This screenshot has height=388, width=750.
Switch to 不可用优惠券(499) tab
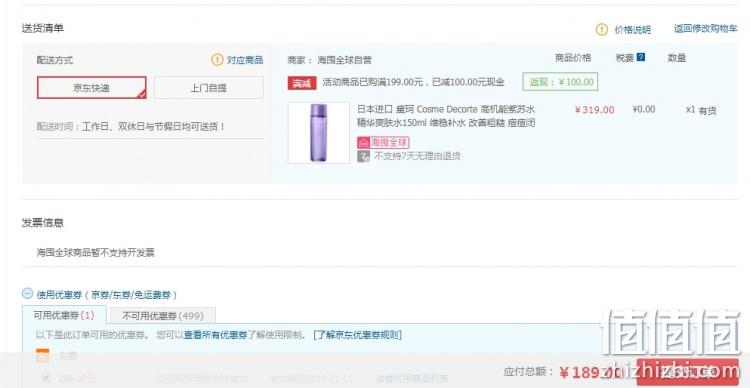pyautogui.click(x=163, y=315)
